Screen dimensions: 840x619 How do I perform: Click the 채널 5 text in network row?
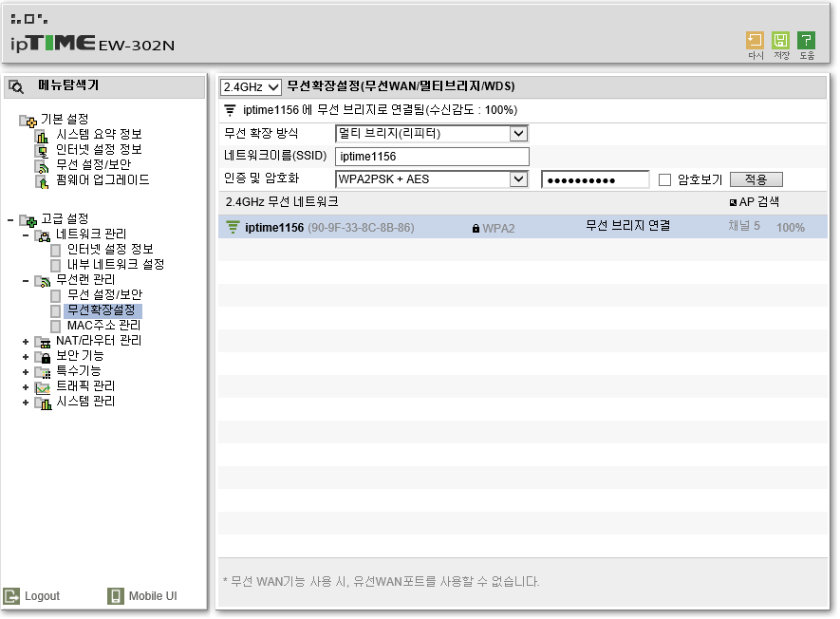744,226
